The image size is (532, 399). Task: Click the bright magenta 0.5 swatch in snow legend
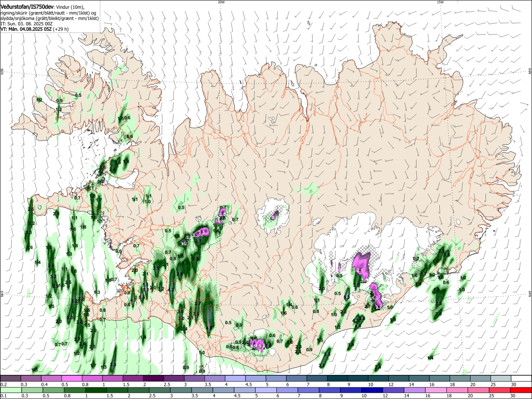[71, 378]
